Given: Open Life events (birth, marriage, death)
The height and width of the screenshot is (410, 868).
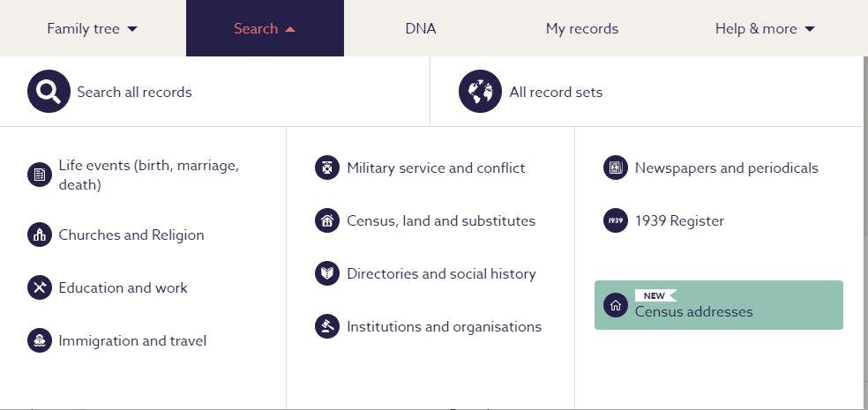Looking at the screenshot, I should (149, 175).
